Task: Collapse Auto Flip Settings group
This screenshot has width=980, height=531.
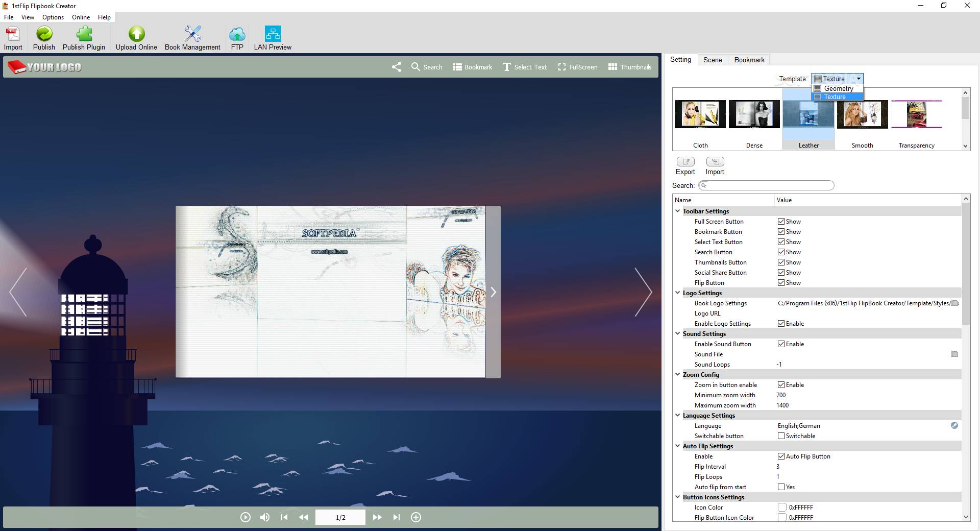Action: click(678, 446)
